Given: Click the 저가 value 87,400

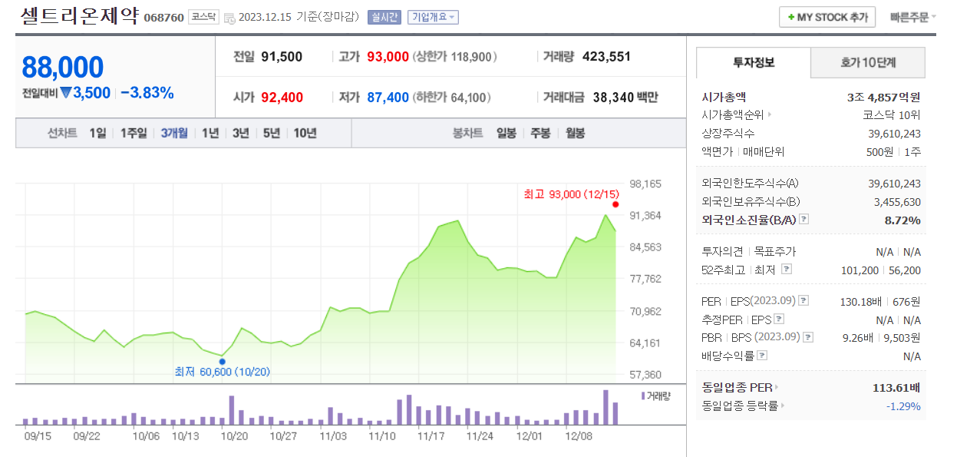Looking at the screenshot, I should (388, 97).
